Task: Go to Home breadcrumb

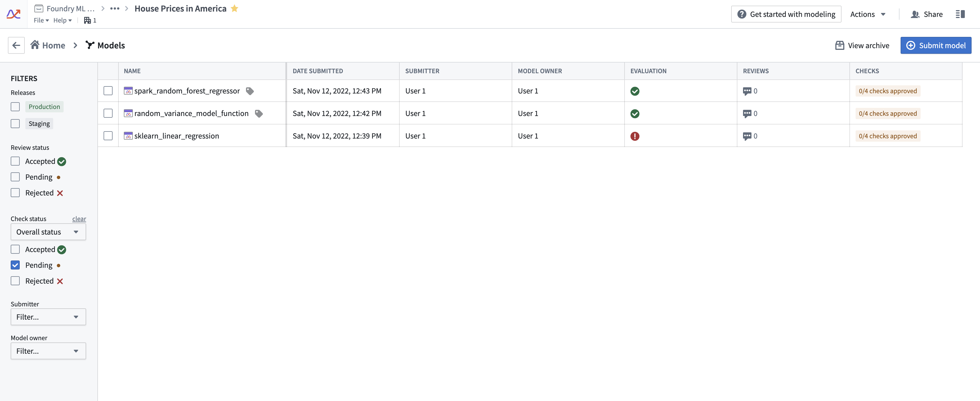Action: pos(48,45)
